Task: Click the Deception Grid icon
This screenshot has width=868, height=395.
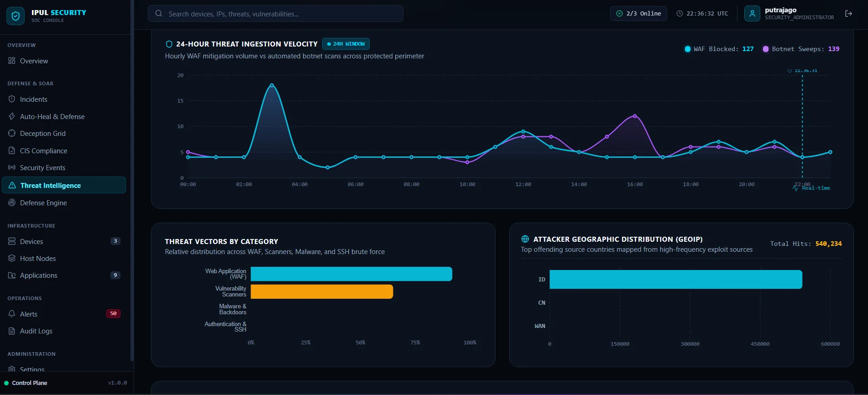Action: pyautogui.click(x=12, y=133)
